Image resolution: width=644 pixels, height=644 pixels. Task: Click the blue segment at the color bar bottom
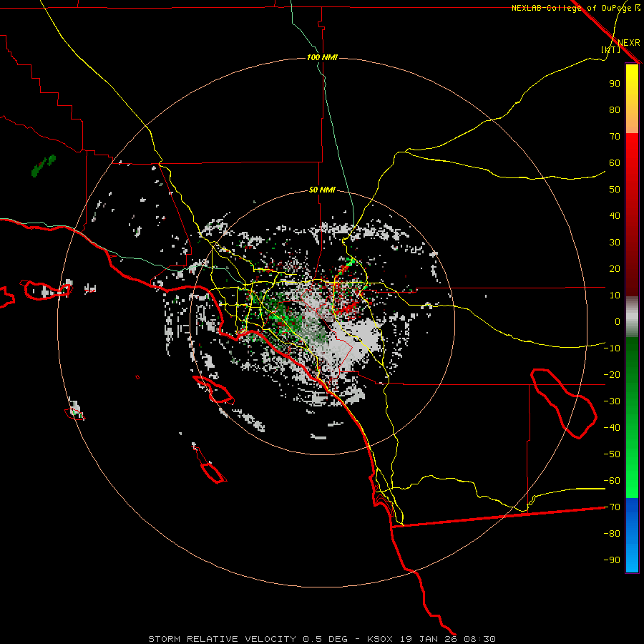point(632,535)
